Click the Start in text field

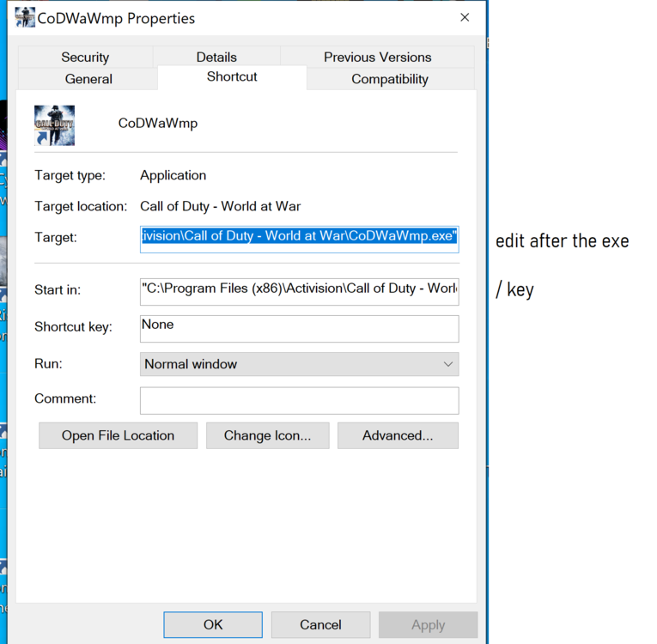pyautogui.click(x=299, y=289)
